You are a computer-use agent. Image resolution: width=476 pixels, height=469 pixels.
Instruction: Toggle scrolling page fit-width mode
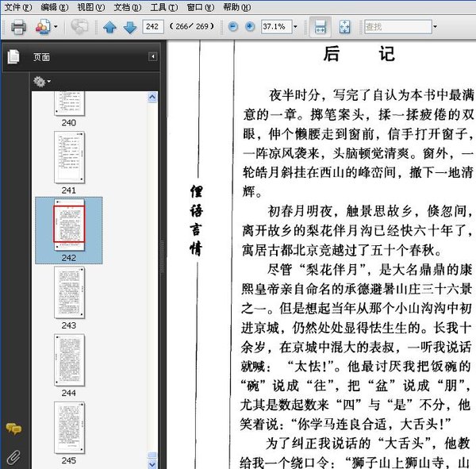(319, 27)
